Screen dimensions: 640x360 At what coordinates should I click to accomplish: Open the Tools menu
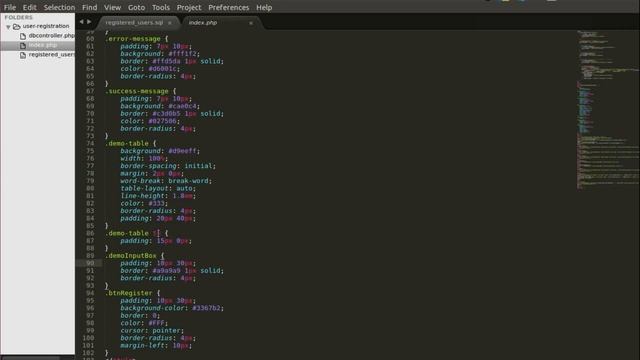point(161,7)
